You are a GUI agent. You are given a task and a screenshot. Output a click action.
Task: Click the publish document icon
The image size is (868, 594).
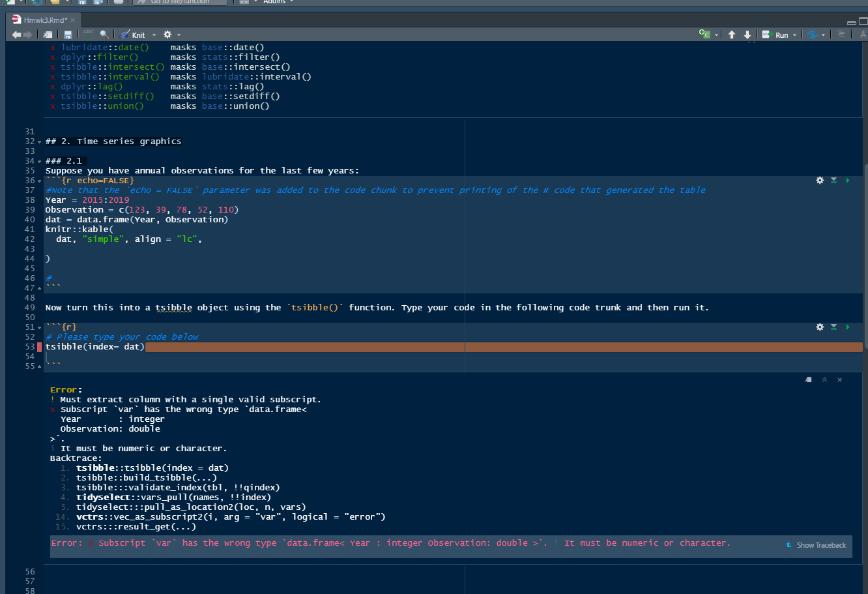[813, 35]
